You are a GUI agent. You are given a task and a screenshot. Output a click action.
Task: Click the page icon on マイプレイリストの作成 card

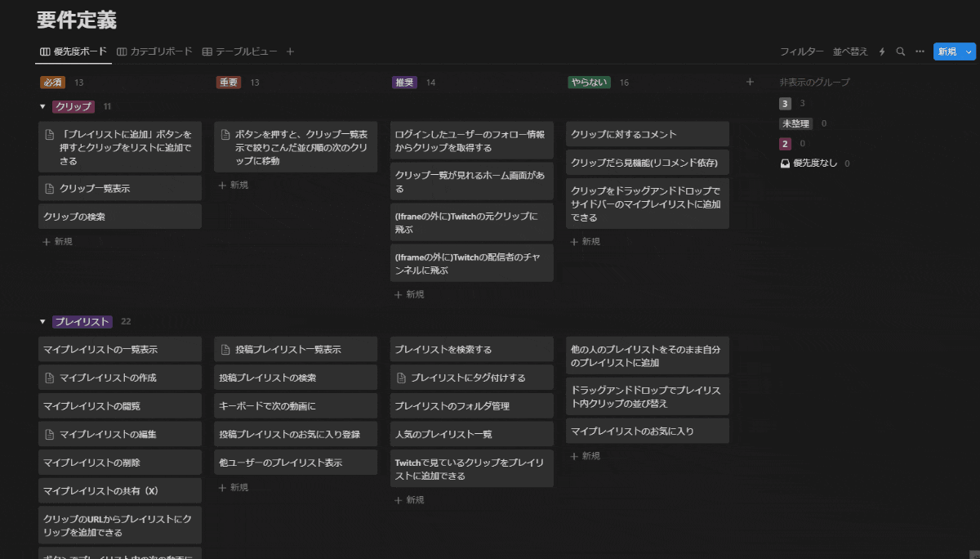coord(49,377)
